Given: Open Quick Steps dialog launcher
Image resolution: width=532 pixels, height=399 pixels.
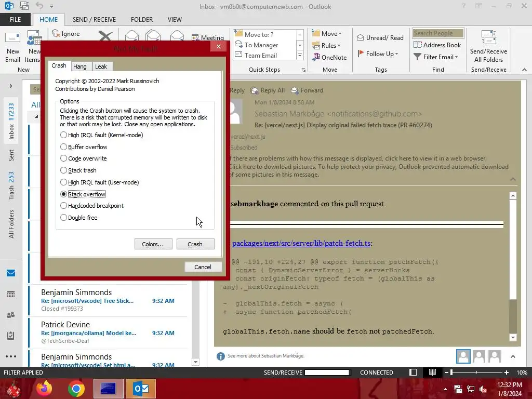Looking at the screenshot, I should (303, 70).
